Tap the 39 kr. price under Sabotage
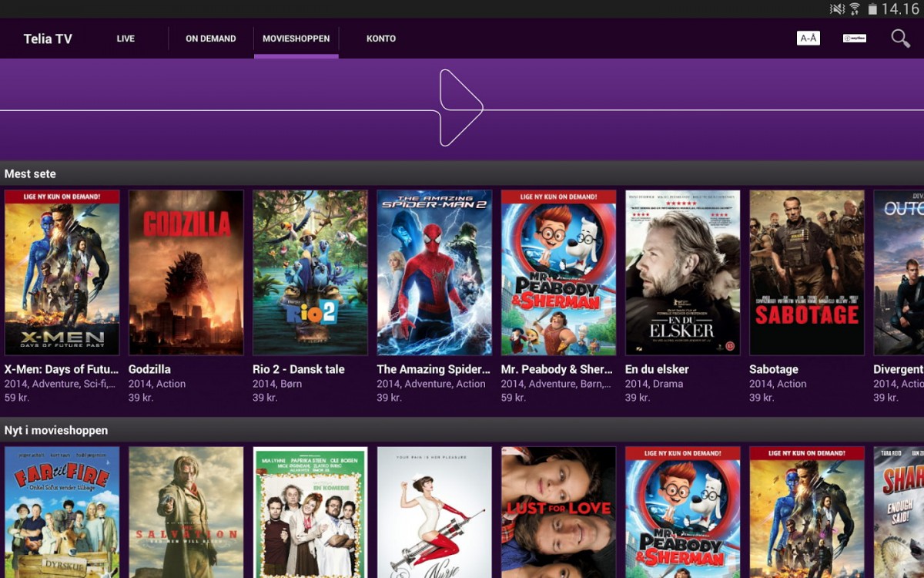This screenshot has width=924, height=578. click(762, 398)
